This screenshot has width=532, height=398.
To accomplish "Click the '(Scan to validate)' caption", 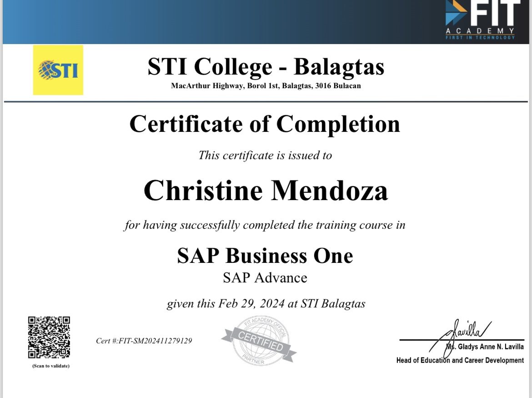I will click(x=51, y=366).
